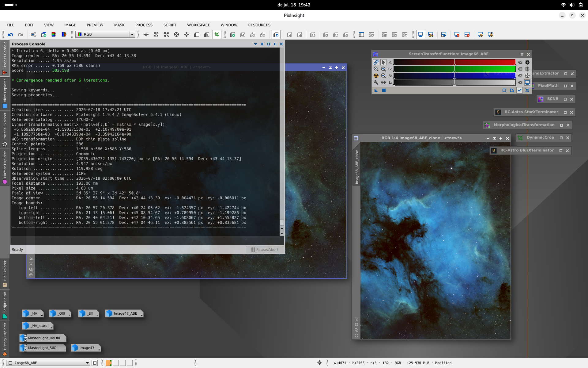Click zoom to fit toolbar icon
Viewport: 588px width, 368px height.
[x=156, y=35]
